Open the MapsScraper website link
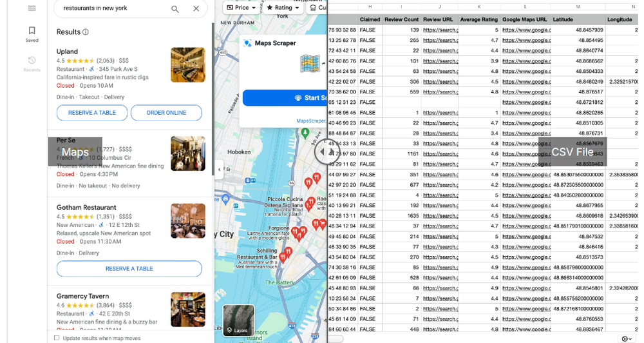This screenshot has width=644, height=343. (x=311, y=121)
